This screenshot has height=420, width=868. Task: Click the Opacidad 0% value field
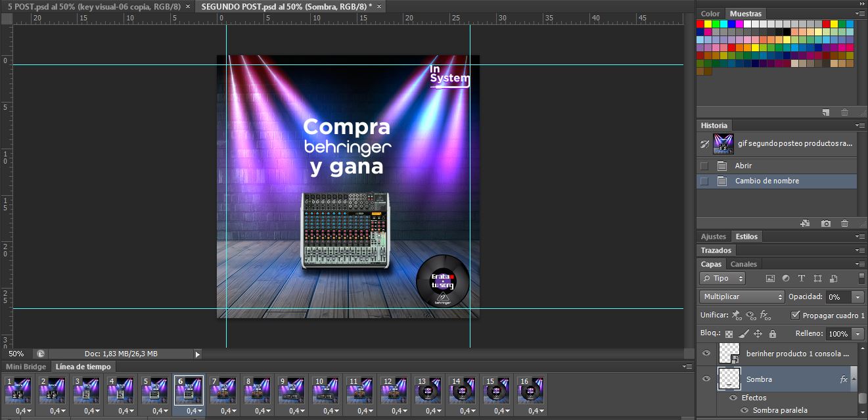click(x=838, y=297)
